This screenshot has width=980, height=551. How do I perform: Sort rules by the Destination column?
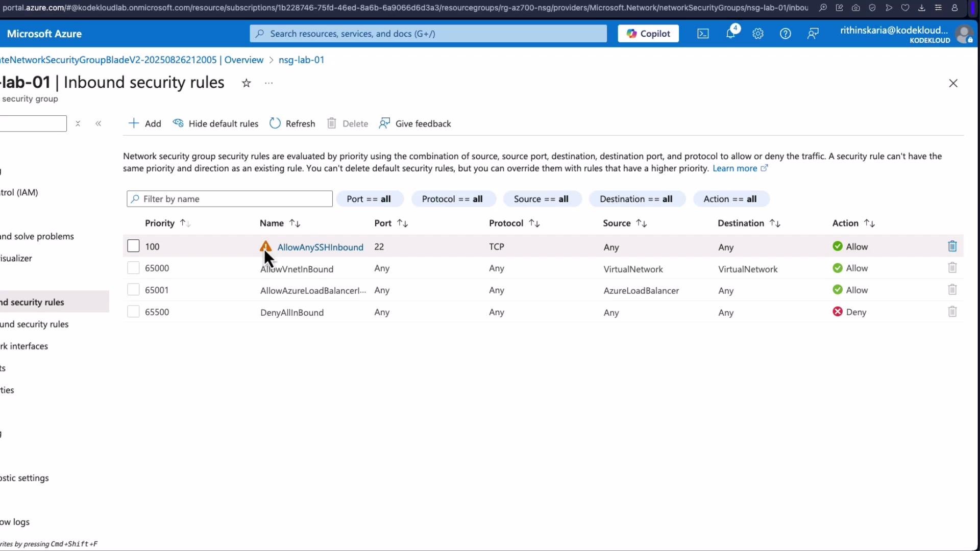(x=749, y=223)
